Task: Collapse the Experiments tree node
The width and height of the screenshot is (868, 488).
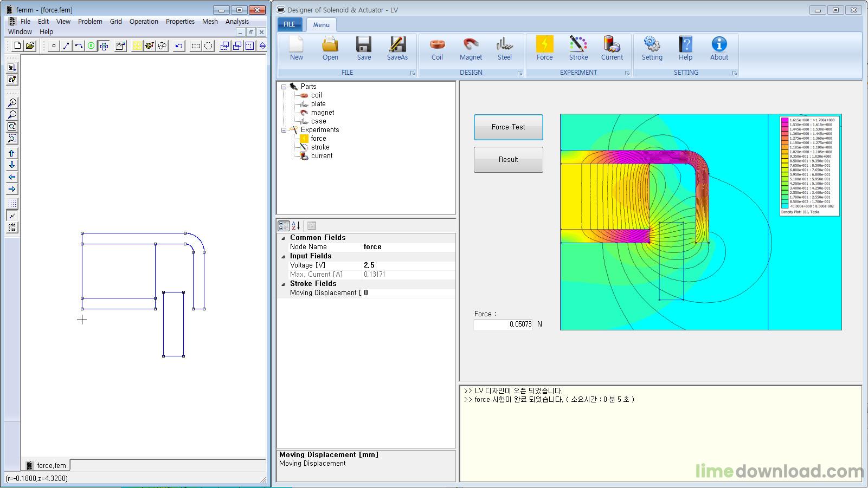Action: point(284,130)
